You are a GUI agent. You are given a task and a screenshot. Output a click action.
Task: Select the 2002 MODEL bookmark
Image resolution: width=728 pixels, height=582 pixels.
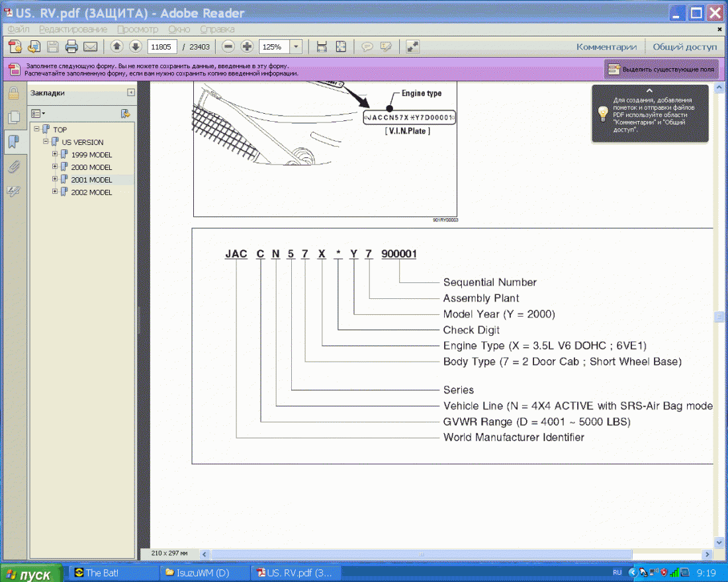91,192
